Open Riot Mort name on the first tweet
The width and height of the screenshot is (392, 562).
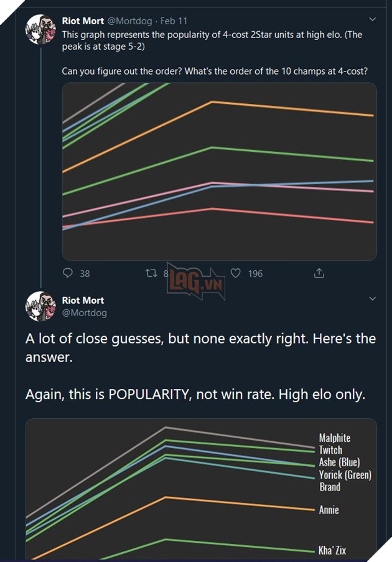click(83, 21)
